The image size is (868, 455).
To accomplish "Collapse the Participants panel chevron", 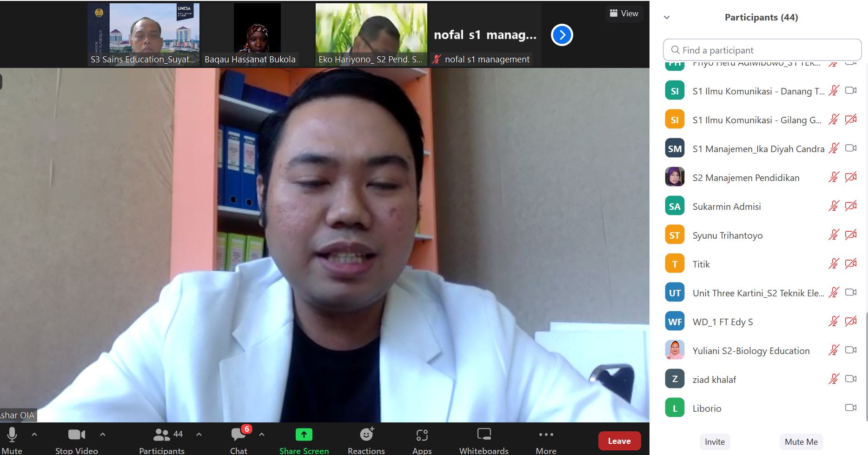I will (x=667, y=18).
